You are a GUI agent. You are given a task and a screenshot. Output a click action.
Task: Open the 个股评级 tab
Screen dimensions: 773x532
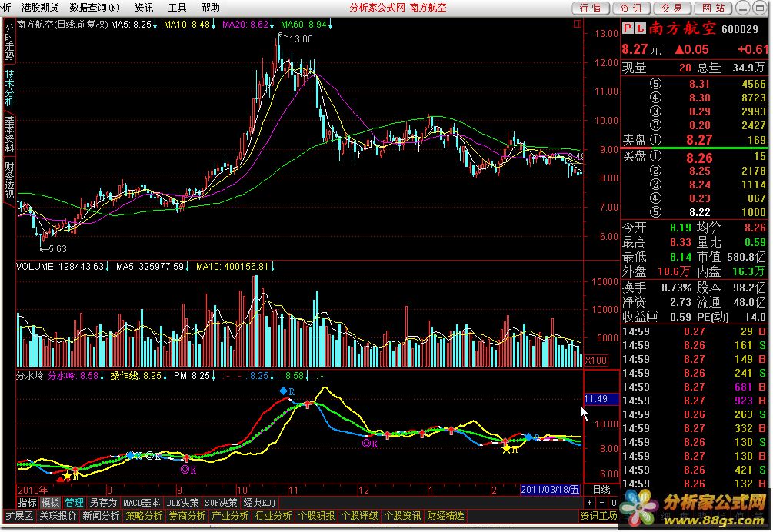point(360,516)
